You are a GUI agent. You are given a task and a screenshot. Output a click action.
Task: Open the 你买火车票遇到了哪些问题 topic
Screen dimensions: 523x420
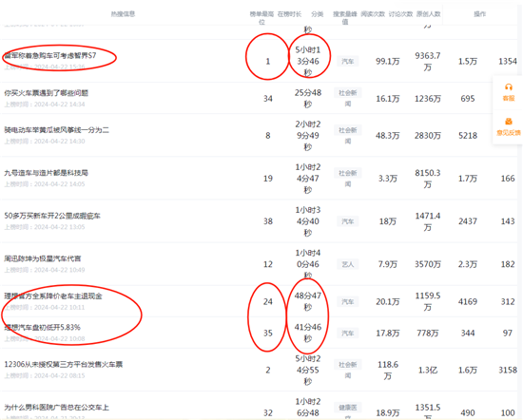coord(46,93)
